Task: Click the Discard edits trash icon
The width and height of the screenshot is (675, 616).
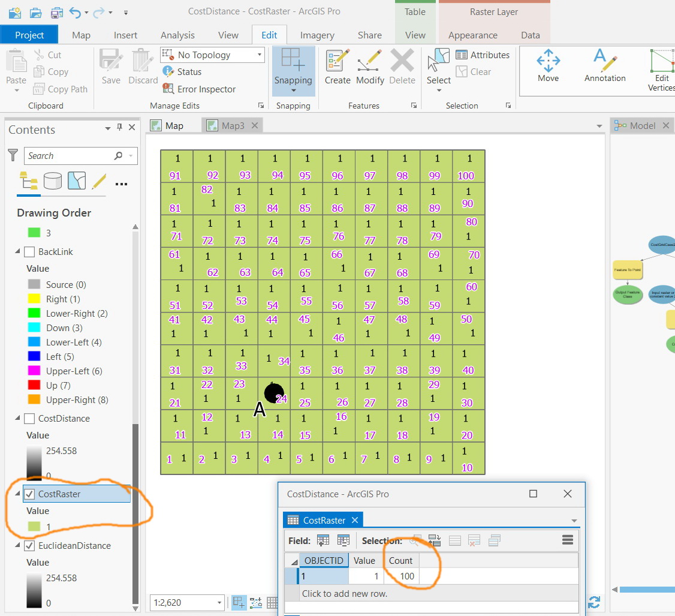Action: click(x=143, y=67)
